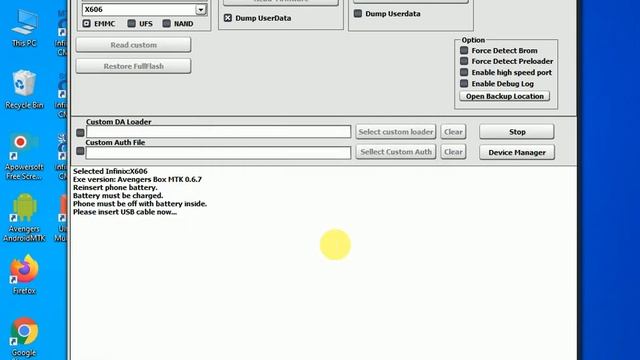
Task: Open Backup Location button
Action: (505, 96)
